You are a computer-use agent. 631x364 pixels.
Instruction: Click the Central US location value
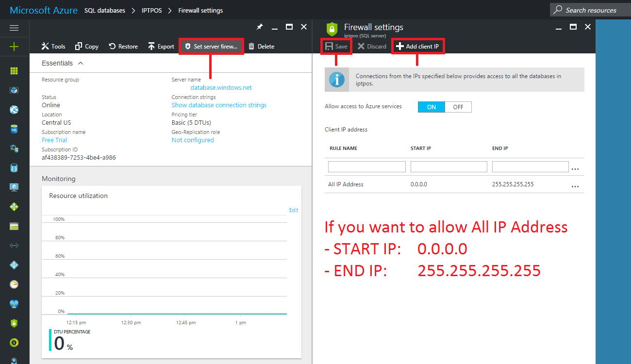coord(56,122)
